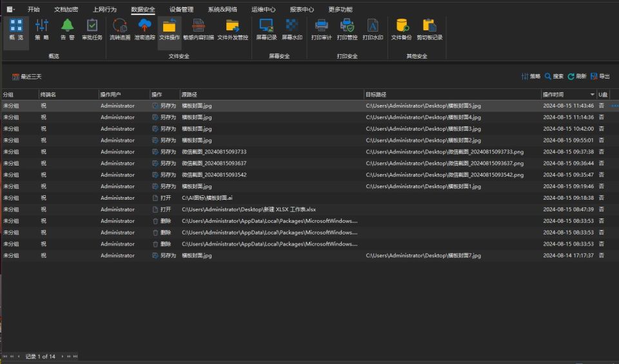Sort by the U盘 column header
Viewport: 619px width, 364px height.
coord(603,95)
